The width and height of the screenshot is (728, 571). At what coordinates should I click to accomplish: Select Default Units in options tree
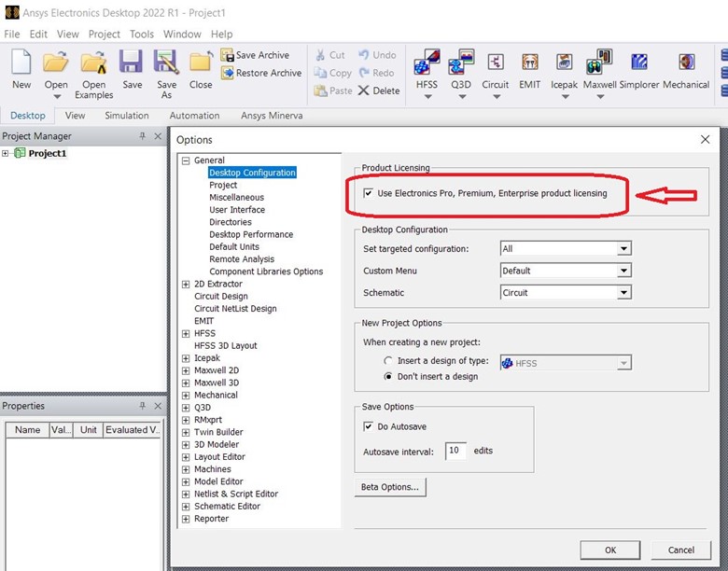[x=234, y=247]
